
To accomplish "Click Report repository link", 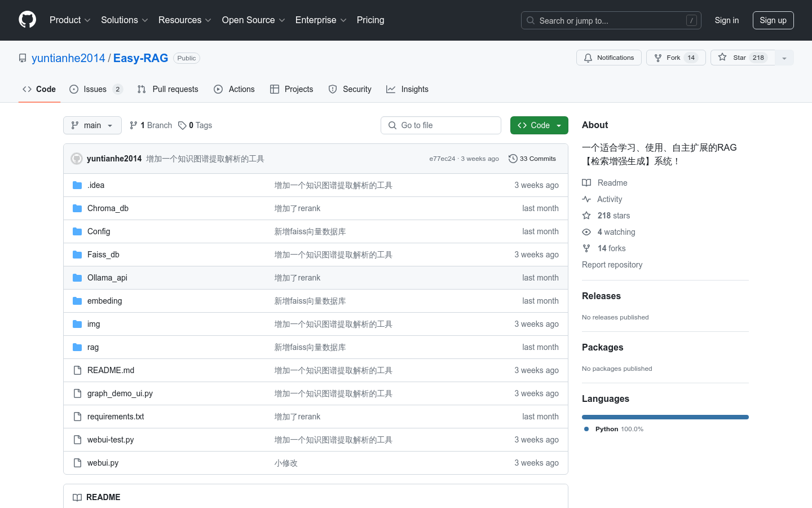I will coord(612,265).
